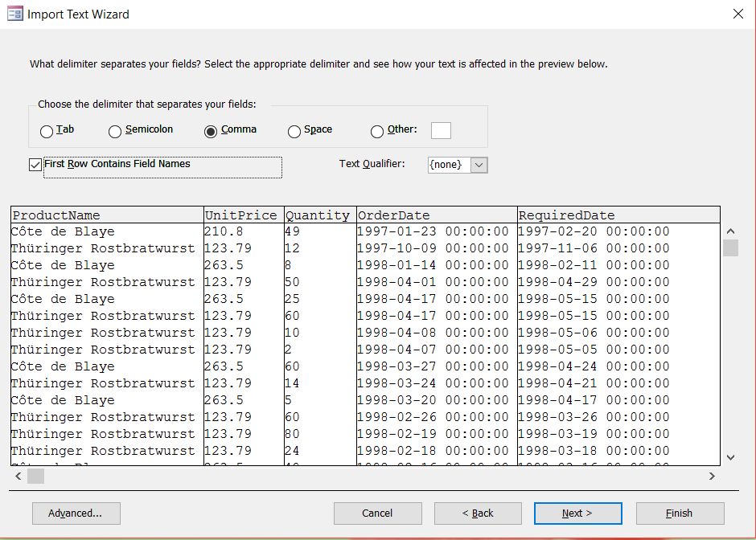
Task: Click the Advanced button
Action: [76, 513]
